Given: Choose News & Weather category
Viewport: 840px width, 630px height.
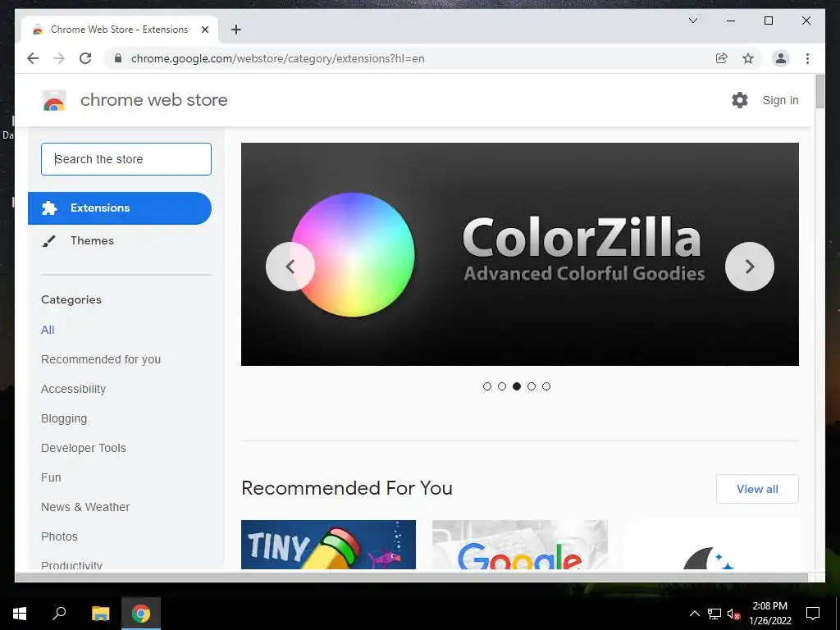Looking at the screenshot, I should [x=85, y=507].
